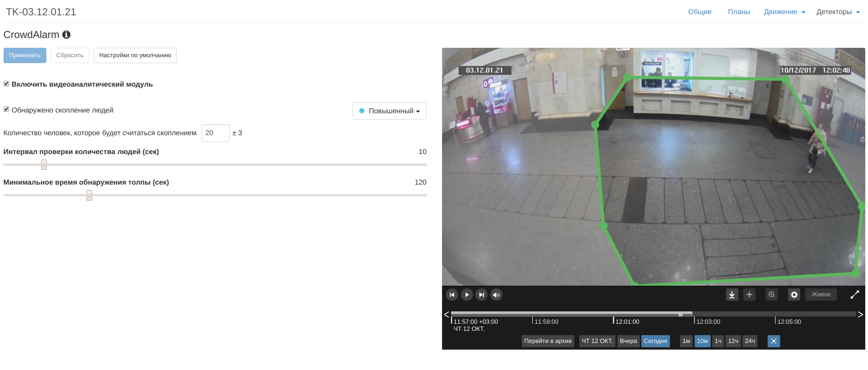Click the top-left green zone vertex
Image resolution: width=868 pixels, height=370 pixels.
[628, 77]
